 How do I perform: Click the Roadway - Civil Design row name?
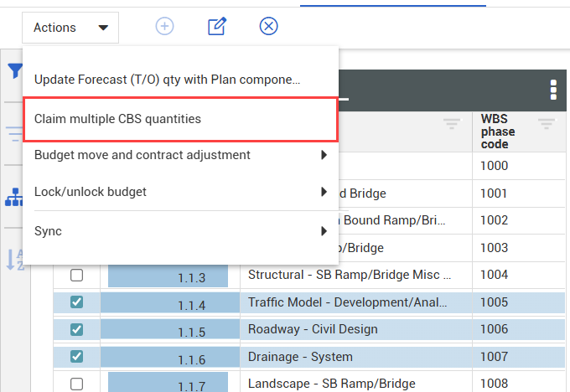point(312,330)
